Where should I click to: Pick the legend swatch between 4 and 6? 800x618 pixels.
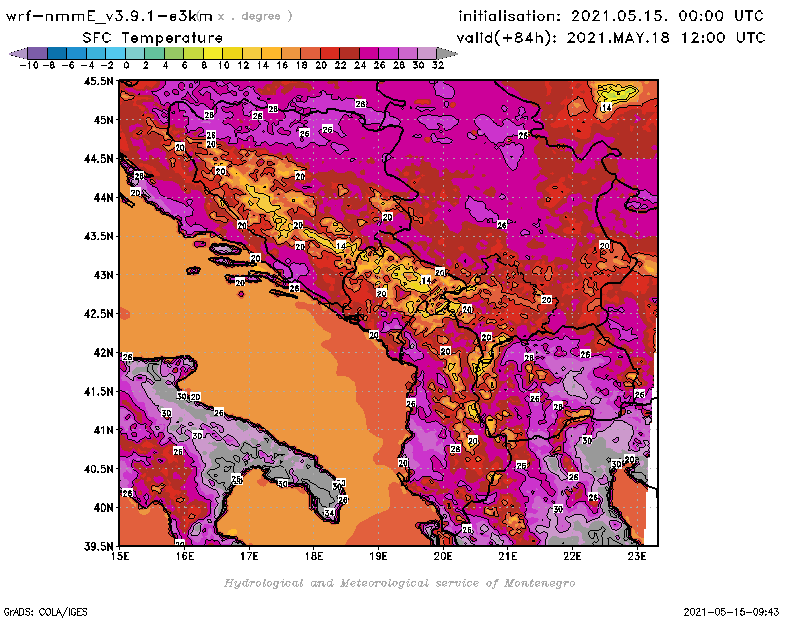pyautogui.click(x=173, y=53)
